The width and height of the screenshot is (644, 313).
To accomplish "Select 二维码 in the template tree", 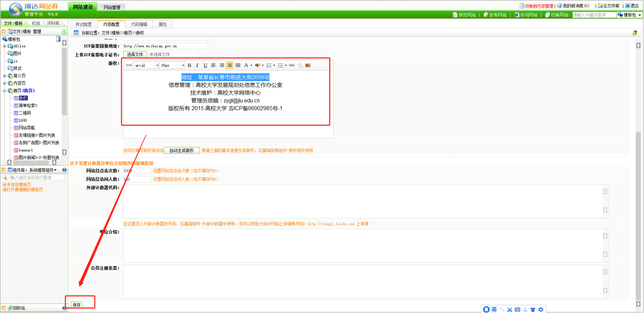I will (x=25, y=113).
